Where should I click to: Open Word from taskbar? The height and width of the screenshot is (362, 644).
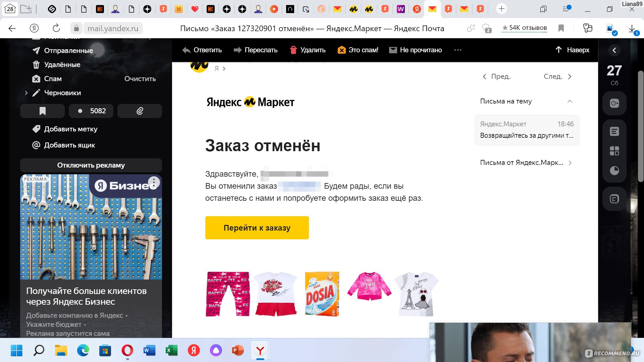click(149, 351)
